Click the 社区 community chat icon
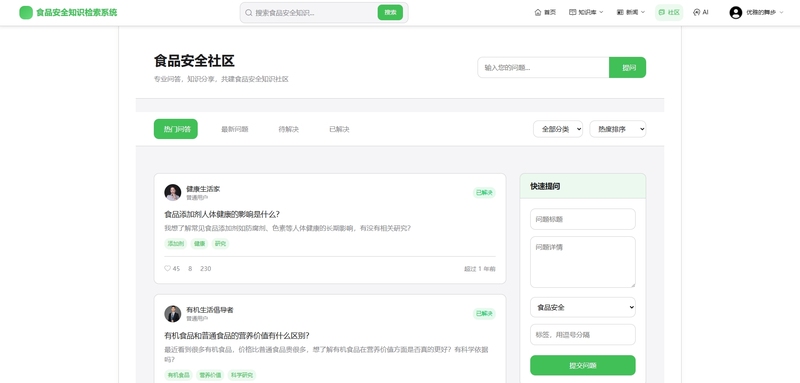This screenshot has width=800, height=383. point(662,12)
